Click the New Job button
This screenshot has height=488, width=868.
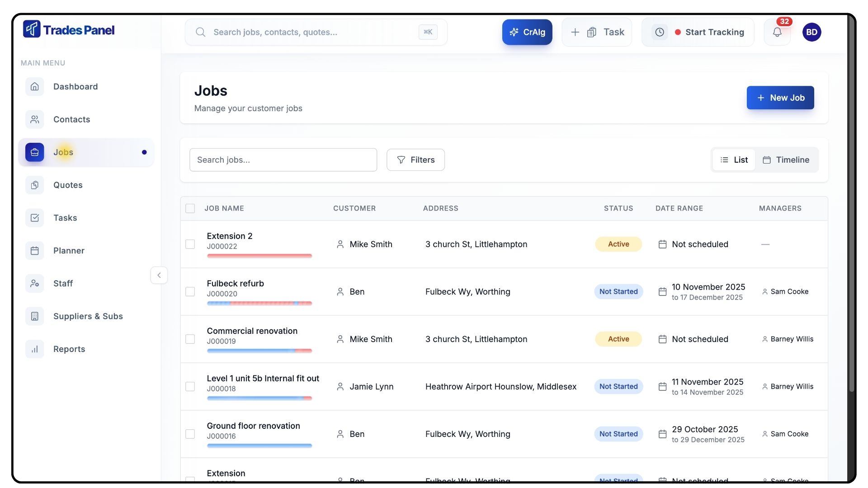point(780,98)
